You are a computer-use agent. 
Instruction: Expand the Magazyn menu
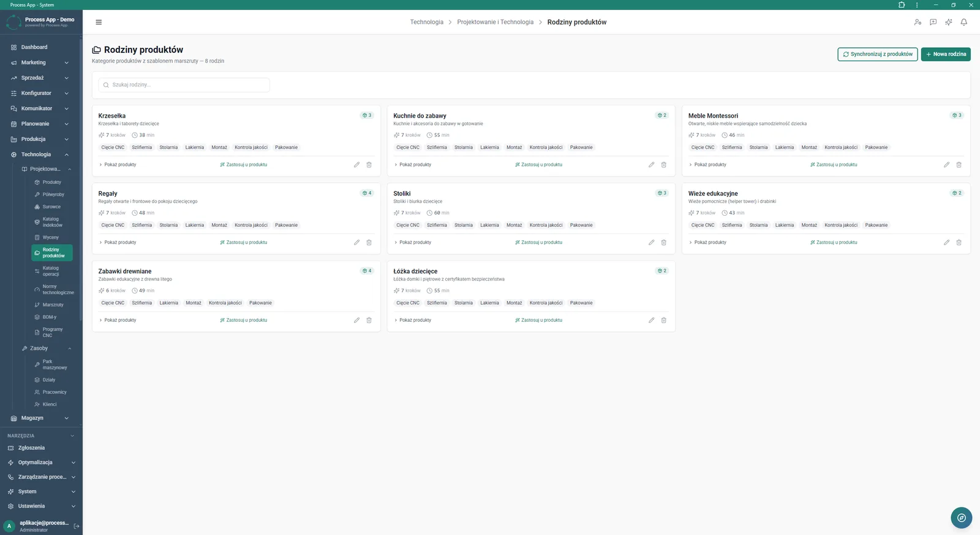point(40,418)
